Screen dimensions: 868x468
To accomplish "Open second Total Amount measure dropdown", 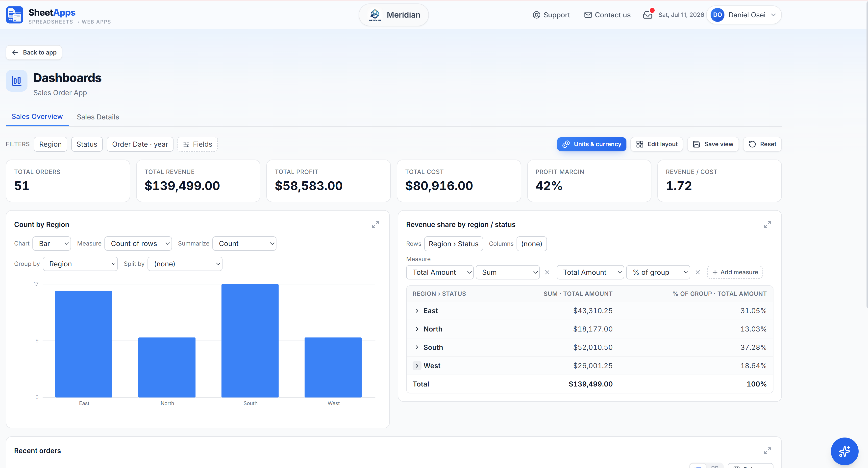I will [590, 273].
